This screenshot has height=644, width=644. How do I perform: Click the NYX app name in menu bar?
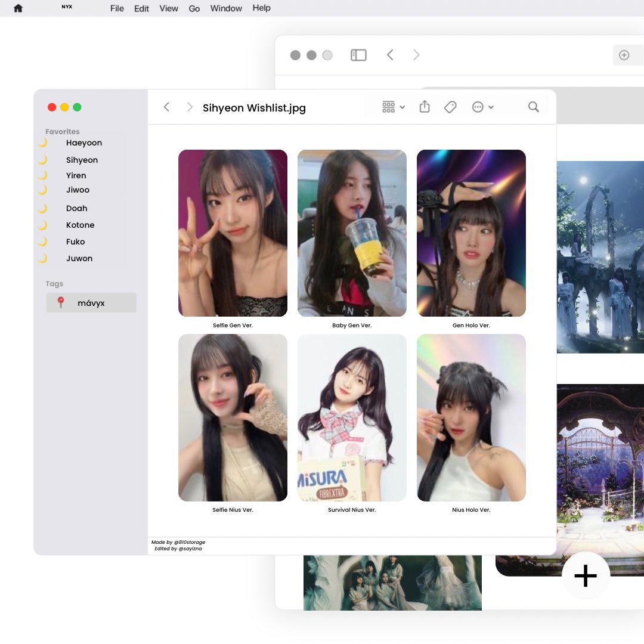click(x=67, y=7)
